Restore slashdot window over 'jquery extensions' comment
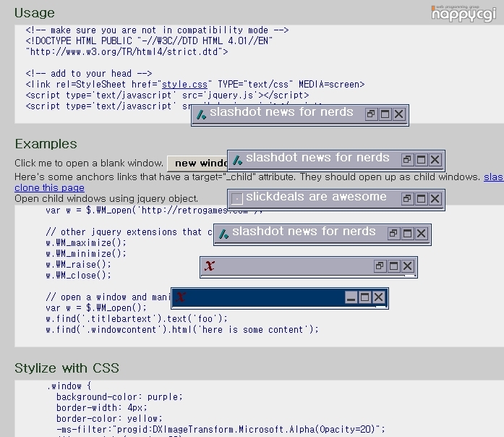 (393, 234)
